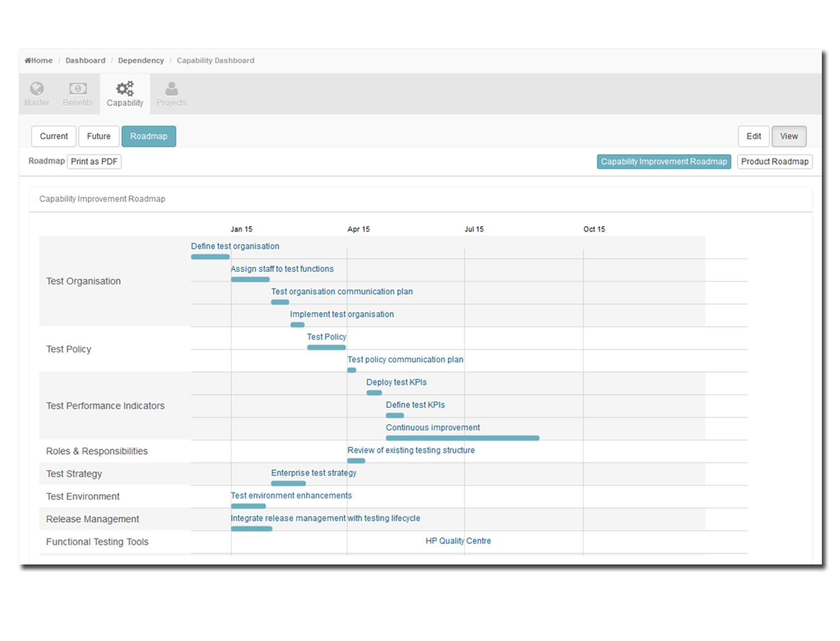Click the Assign staff to test functions bar

[250, 279]
